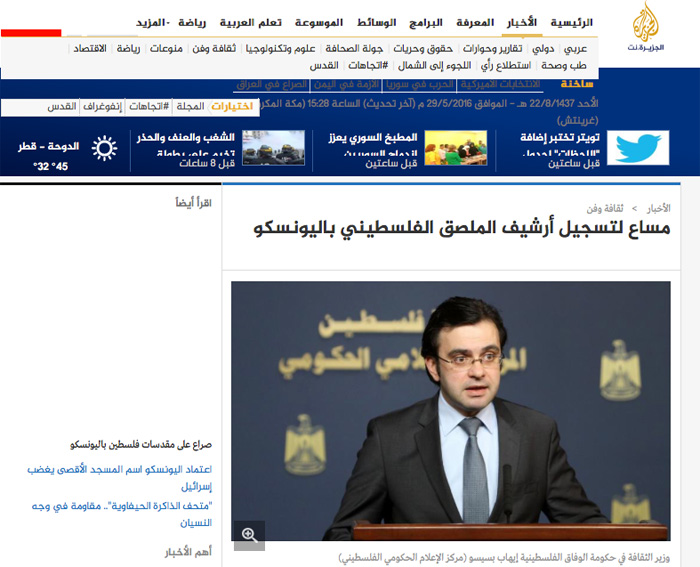Click the riot police story thumbnail
Screen dimensions: 700x567
click(273, 148)
